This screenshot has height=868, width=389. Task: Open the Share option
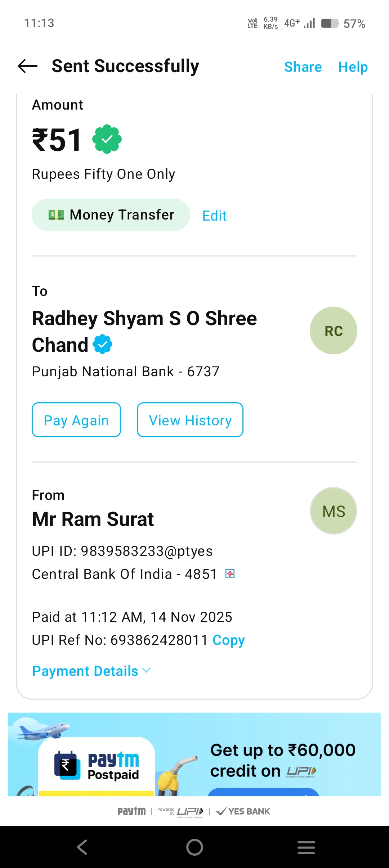coord(303,67)
